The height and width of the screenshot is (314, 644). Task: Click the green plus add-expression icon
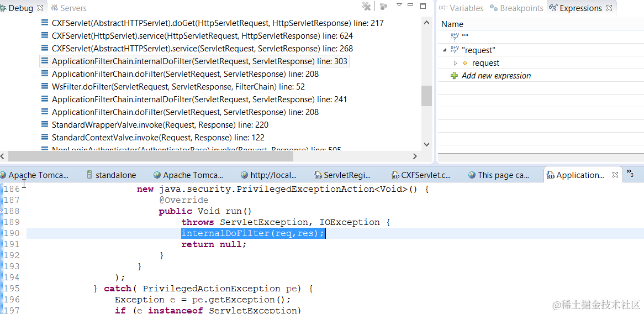(x=454, y=76)
